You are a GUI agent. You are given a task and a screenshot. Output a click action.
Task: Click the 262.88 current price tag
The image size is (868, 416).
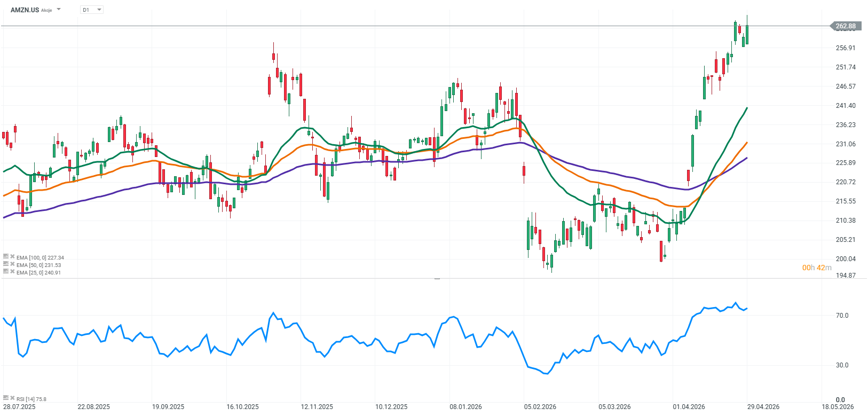click(x=845, y=26)
